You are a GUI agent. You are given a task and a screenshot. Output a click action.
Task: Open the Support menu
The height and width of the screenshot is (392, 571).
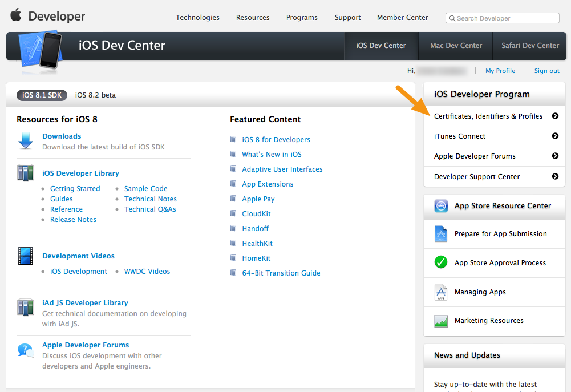click(348, 18)
